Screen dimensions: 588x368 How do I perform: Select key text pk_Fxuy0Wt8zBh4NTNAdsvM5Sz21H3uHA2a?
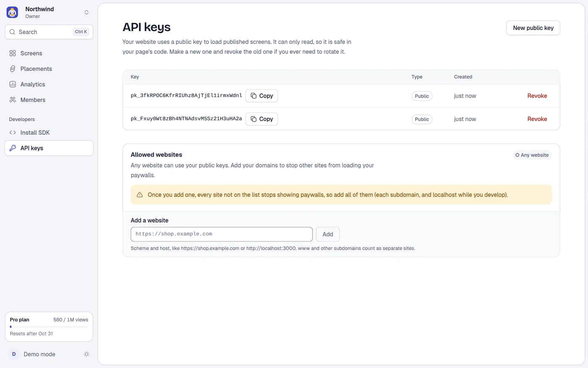click(x=186, y=119)
